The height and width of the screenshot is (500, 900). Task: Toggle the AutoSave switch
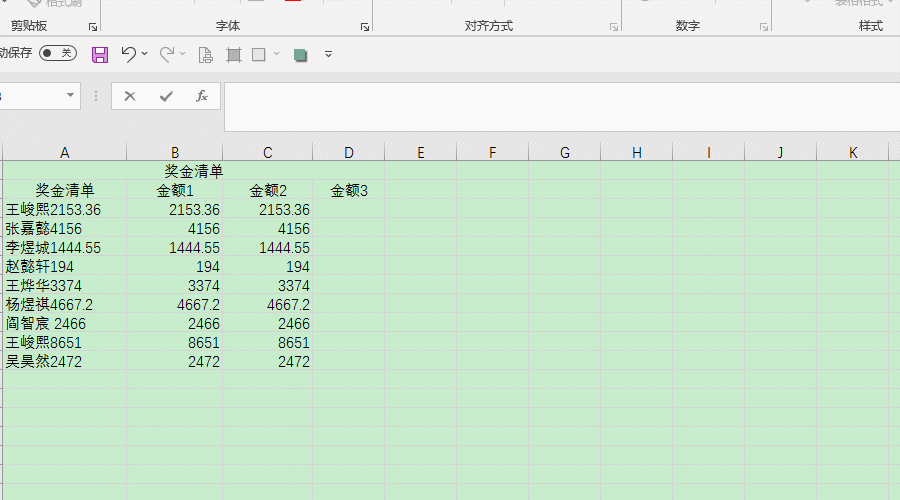pos(58,53)
